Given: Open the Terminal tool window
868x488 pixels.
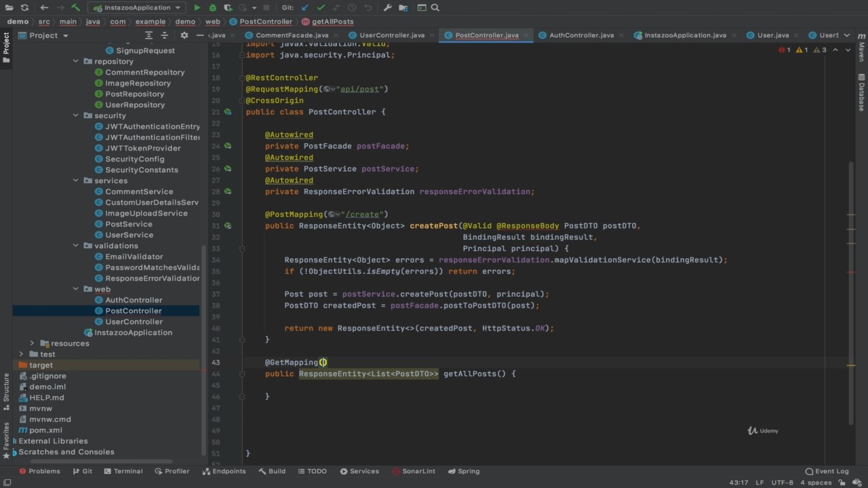Looking at the screenshot, I should click(x=123, y=471).
